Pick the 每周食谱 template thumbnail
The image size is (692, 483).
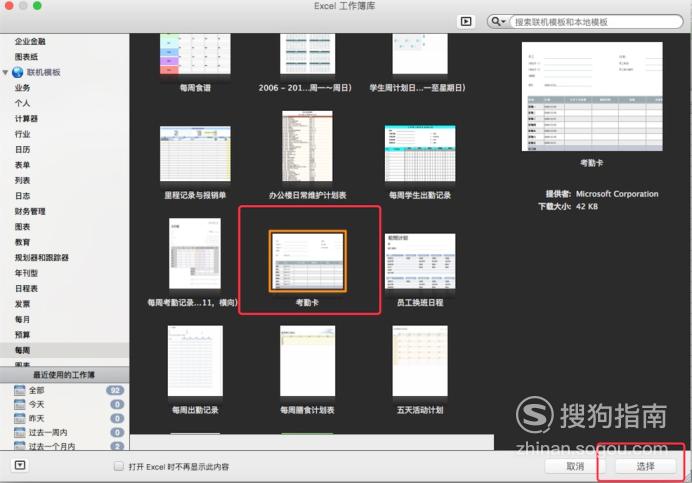pos(195,54)
